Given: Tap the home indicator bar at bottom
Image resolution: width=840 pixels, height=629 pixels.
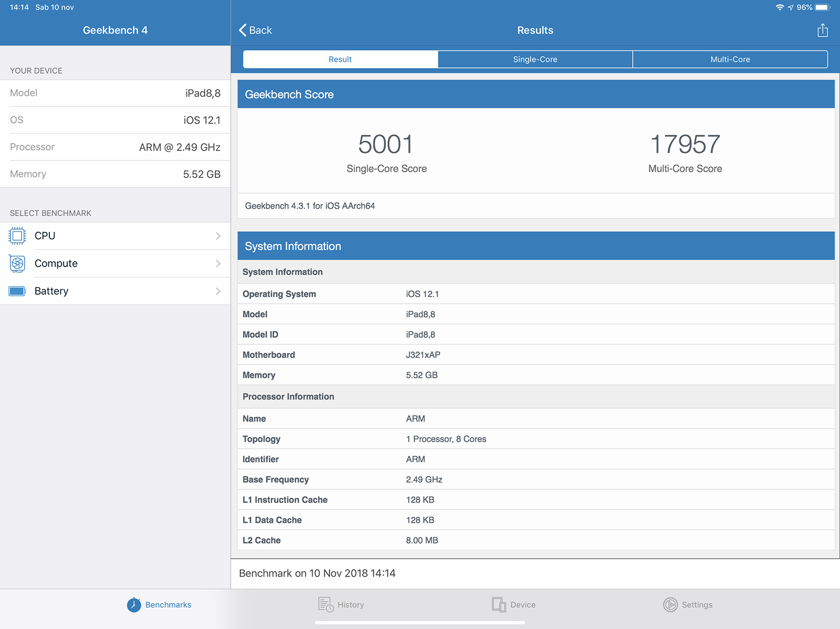Looking at the screenshot, I should point(420,623).
